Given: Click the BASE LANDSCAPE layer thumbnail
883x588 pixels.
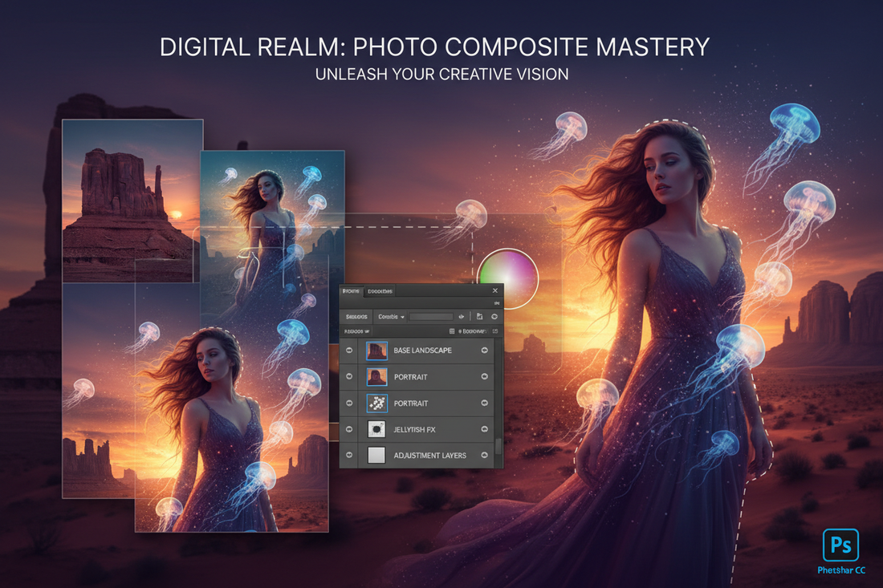Looking at the screenshot, I should 376,350.
